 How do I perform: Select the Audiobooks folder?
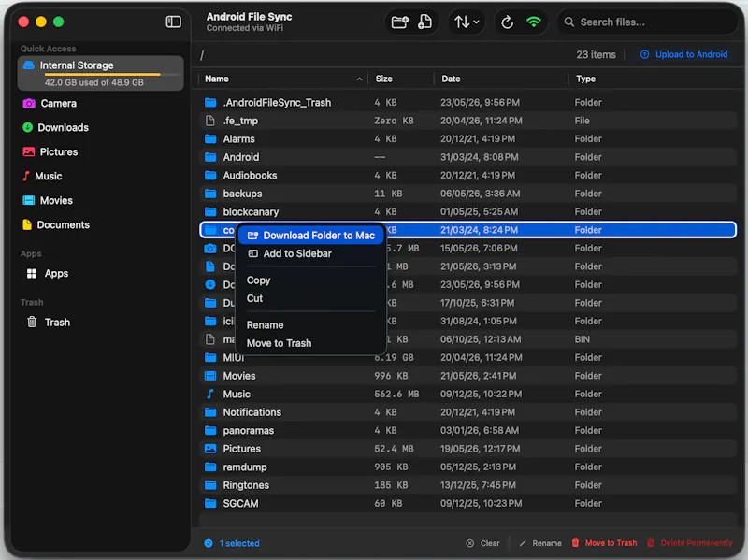pyautogui.click(x=468, y=175)
